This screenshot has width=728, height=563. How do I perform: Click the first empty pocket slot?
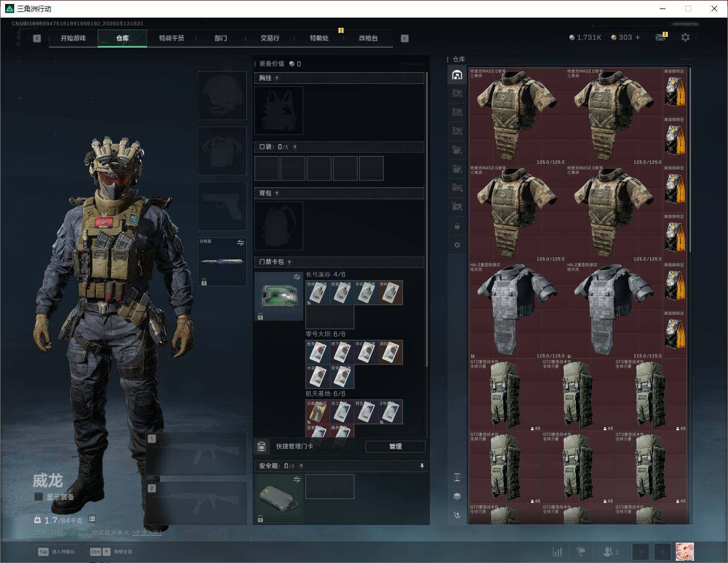[x=267, y=169]
